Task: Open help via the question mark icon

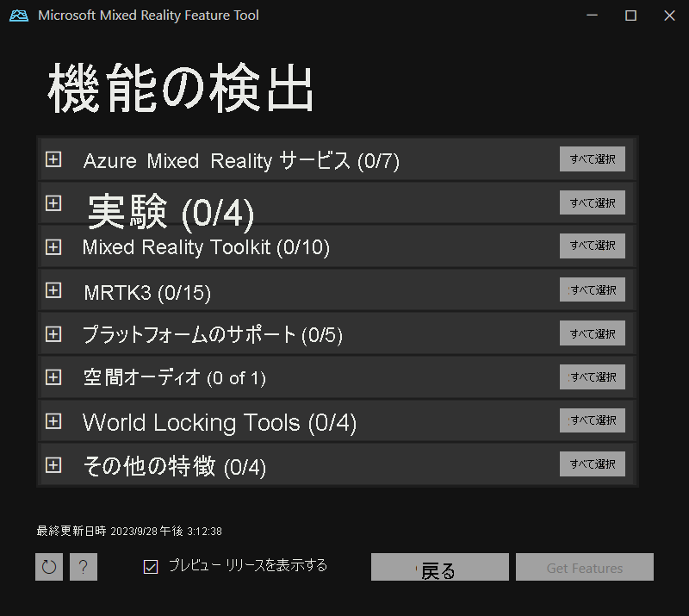Action: [83, 567]
